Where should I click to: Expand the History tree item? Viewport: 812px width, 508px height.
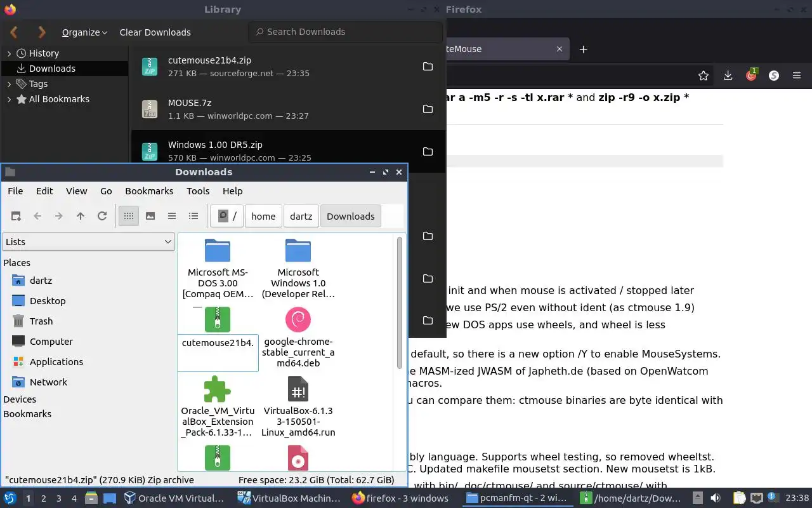point(10,53)
